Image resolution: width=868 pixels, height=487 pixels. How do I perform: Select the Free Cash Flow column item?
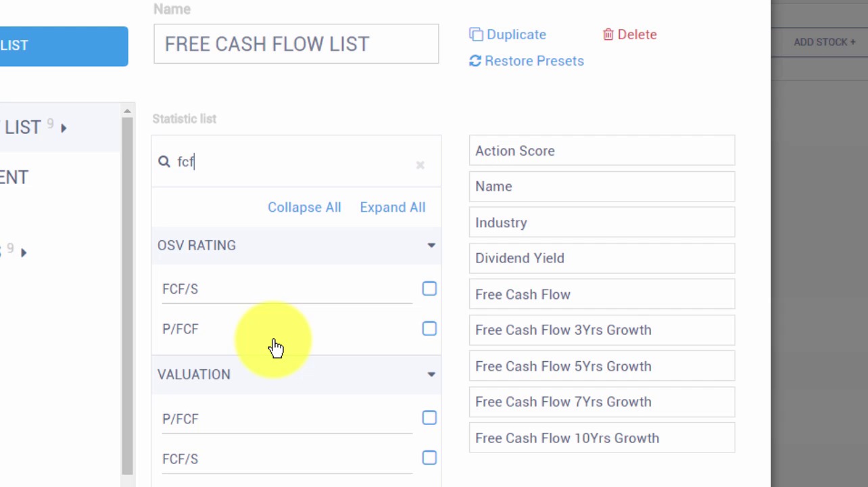click(602, 294)
